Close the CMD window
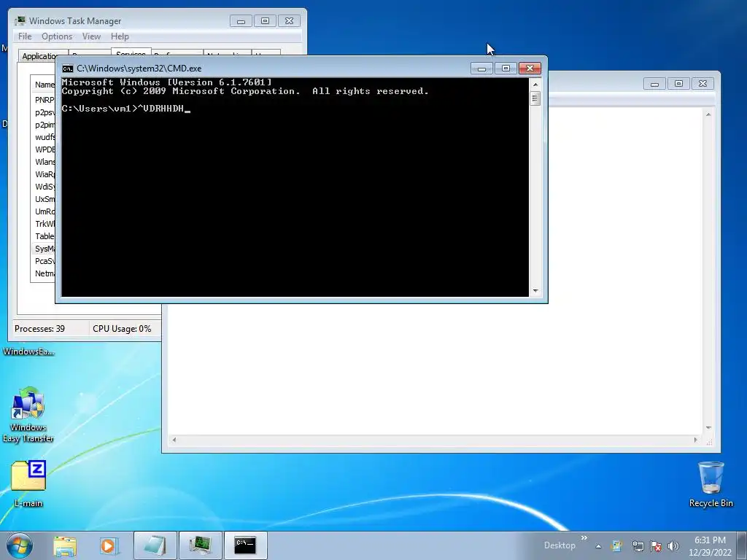The image size is (747, 560). (x=530, y=69)
